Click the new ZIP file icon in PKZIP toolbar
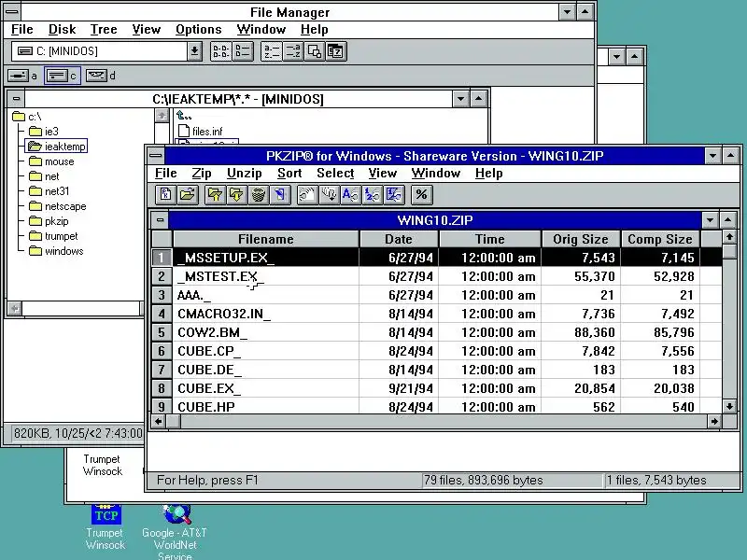 pyautogui.click(x=166, y=194)
